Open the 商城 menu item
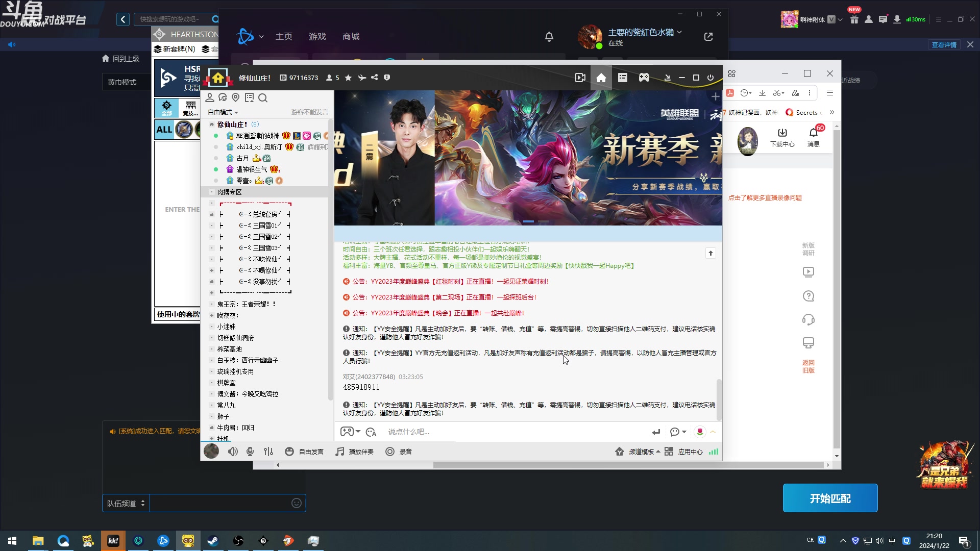 coord(350,36)
